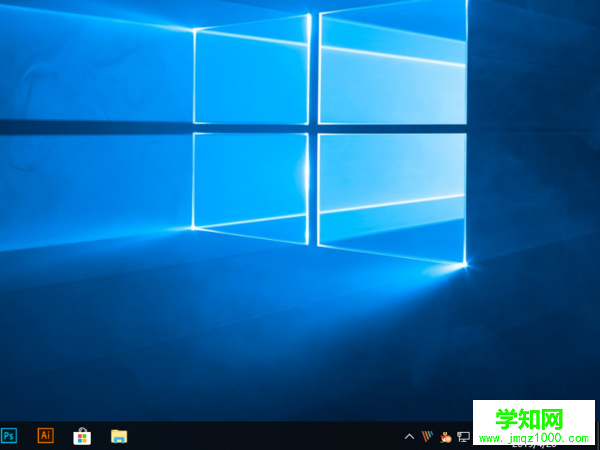Viewport: 600px width, 450px height.
Task: Open the QQ penguin tray icon
Action: coord(445,437)
